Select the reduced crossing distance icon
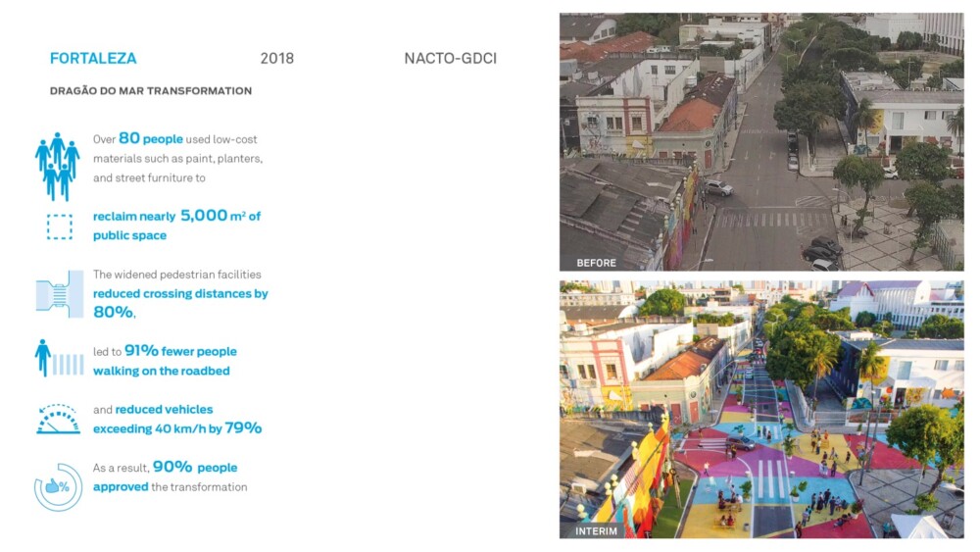The height and width of the screenshot is (552, 980). (x=59, y=293)
